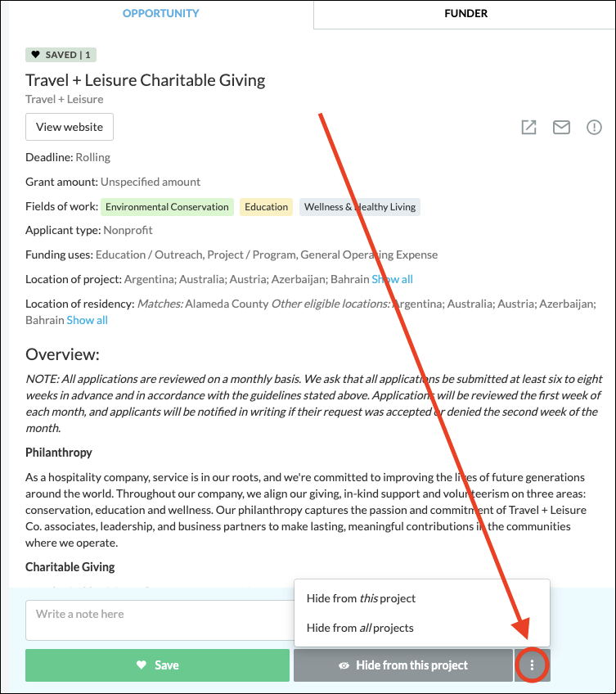Choose Hide from all projects menu option
Image resolution: width=616 pixels, height=694 pixels.
click(360, 628)
